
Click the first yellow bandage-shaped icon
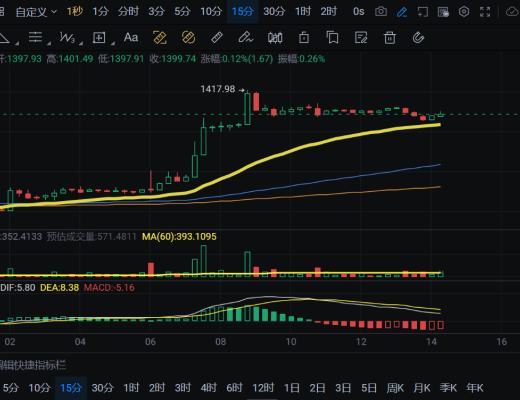tap(160, 38)
